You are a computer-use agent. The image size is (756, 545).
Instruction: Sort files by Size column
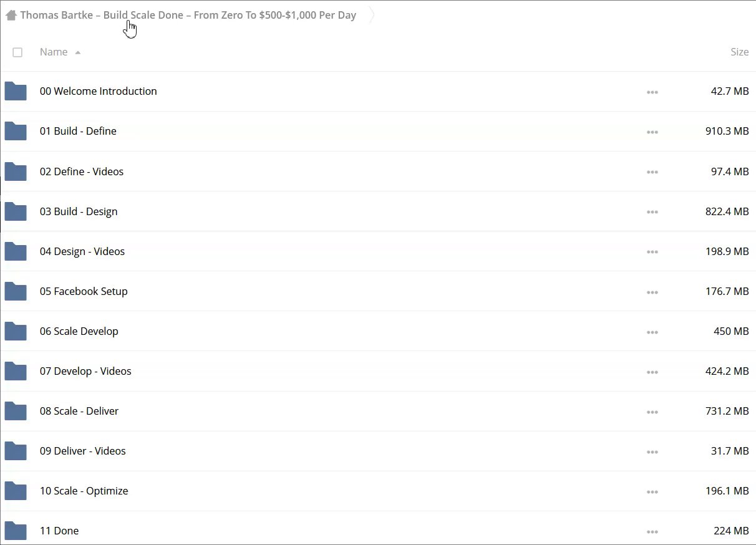(x=739, y=52)
